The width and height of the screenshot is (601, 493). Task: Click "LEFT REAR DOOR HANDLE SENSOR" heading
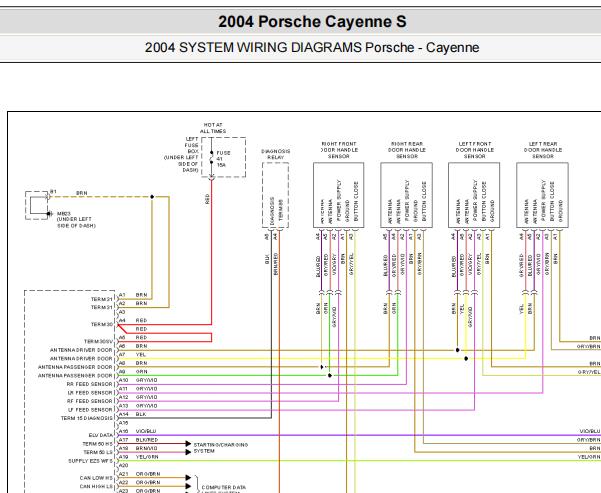543,150
